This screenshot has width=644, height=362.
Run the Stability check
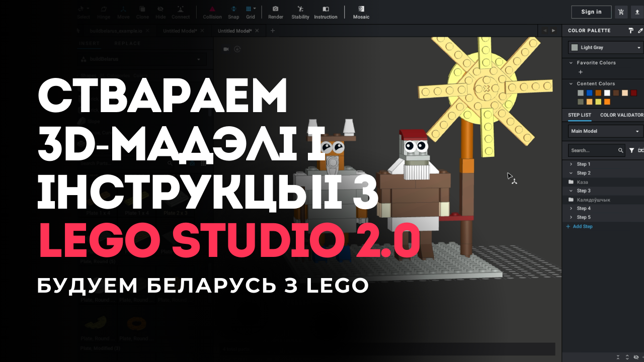pos(300,12)
